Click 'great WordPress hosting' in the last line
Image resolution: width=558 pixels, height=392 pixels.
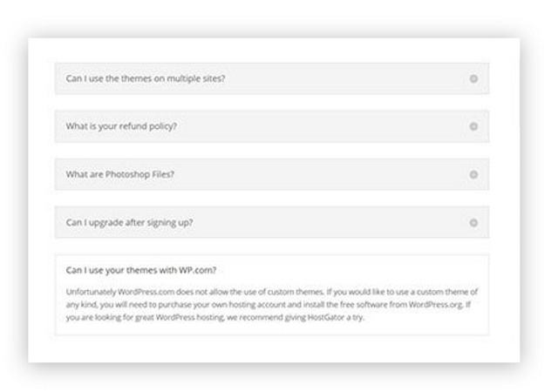180,317
